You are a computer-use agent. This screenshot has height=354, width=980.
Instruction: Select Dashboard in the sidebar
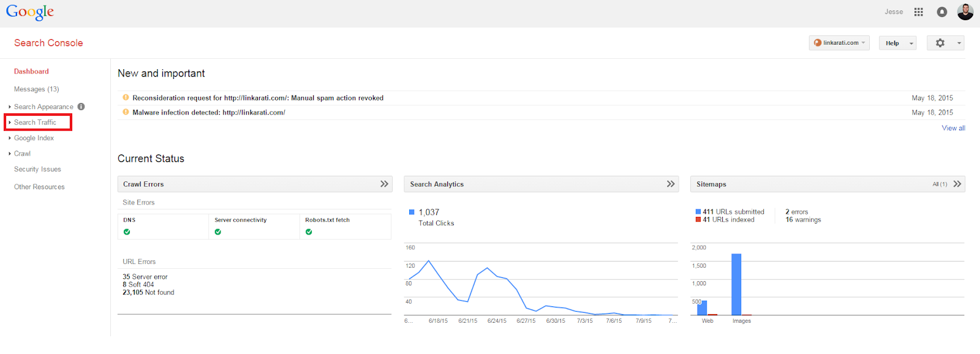pyautogui.click(x=31, y=72)
